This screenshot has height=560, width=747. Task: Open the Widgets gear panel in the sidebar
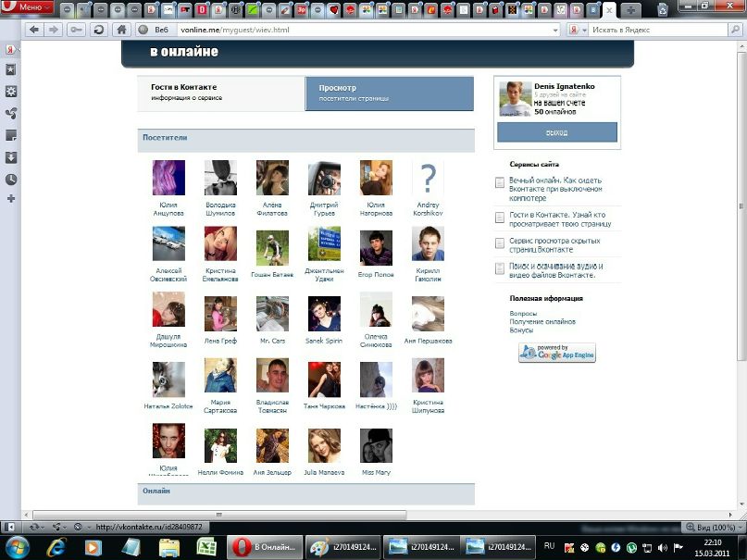coord(10,92)
